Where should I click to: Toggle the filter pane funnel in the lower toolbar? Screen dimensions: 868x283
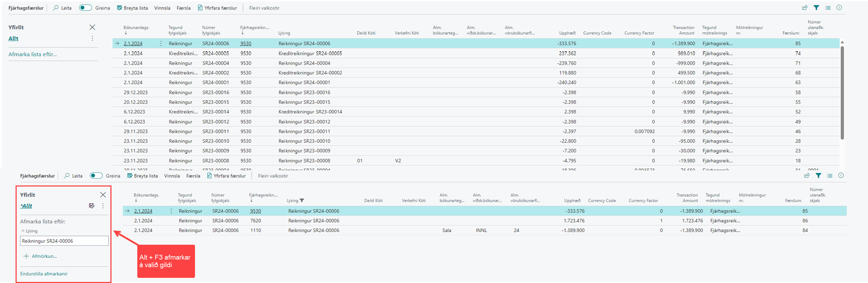pyautogui.click(x=818, y=176)
